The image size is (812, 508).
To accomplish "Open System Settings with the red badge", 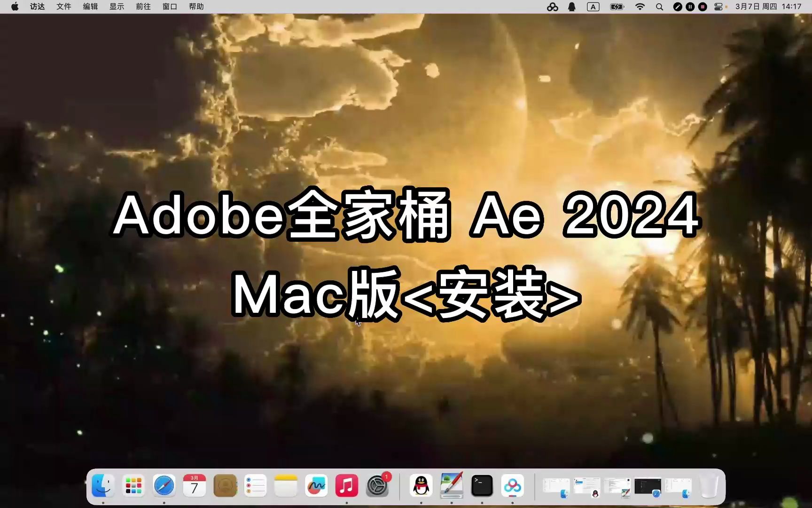I will [377, 486].
